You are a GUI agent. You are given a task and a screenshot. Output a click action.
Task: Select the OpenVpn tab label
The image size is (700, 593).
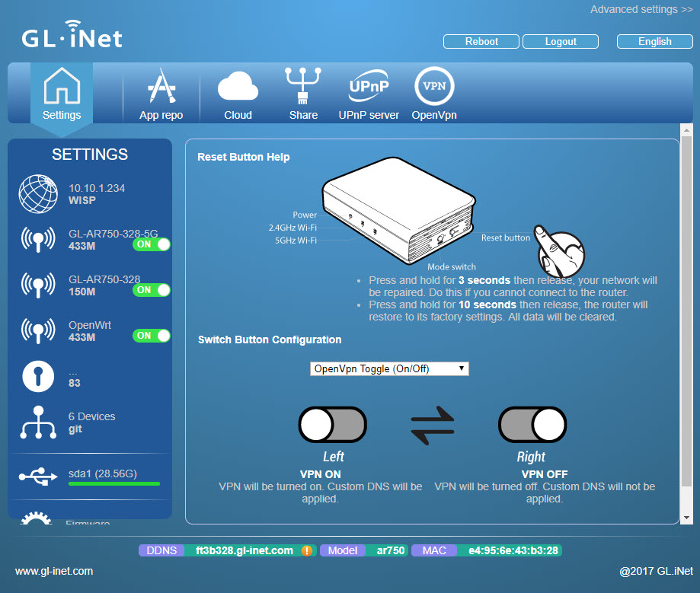[x=434, y=115]
